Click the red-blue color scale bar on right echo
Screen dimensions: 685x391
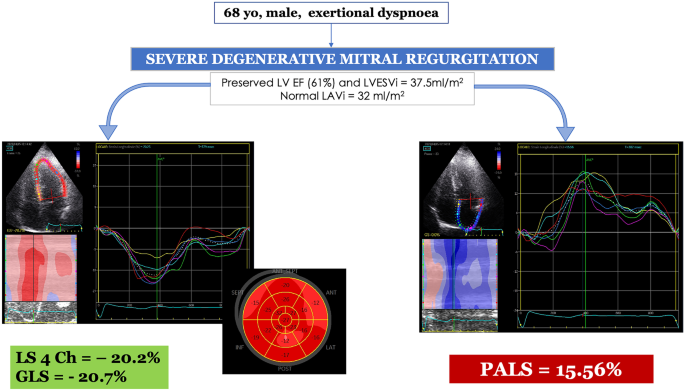coord(499,161)
